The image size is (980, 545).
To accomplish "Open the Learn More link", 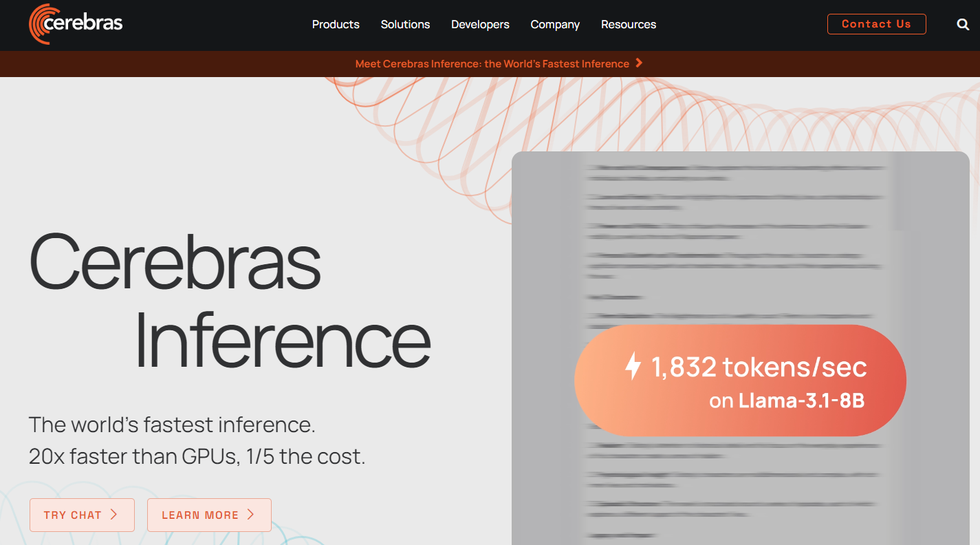I will 209,515.
